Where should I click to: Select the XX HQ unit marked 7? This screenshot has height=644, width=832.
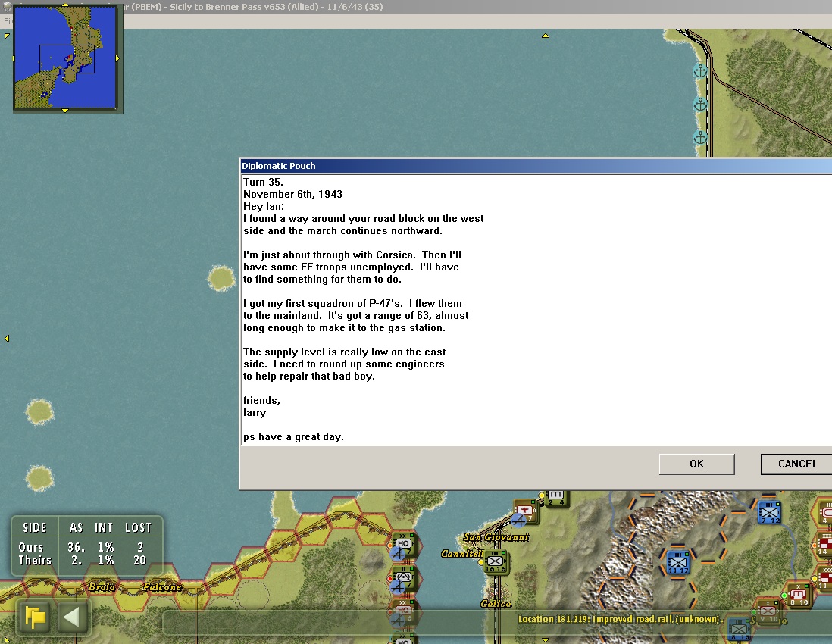click(403, 545)
